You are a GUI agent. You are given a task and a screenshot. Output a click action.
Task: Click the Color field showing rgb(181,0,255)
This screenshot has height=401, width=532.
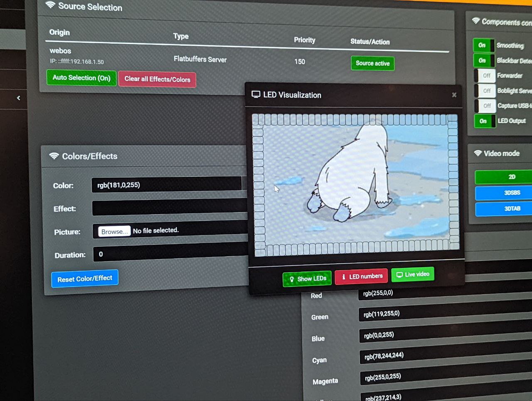pos(167,184)
